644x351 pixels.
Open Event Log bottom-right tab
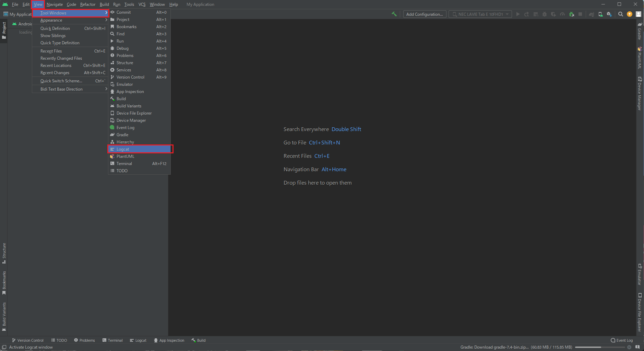pos(622,340)
